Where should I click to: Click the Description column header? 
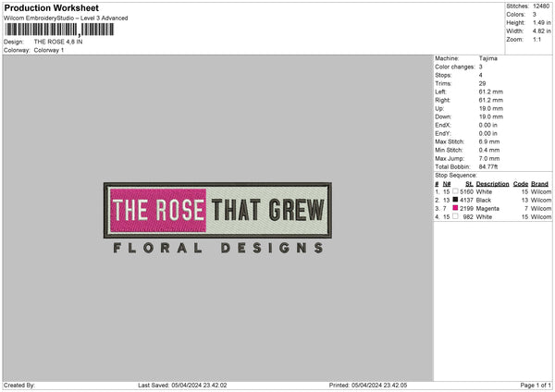(x=492, y=184)
